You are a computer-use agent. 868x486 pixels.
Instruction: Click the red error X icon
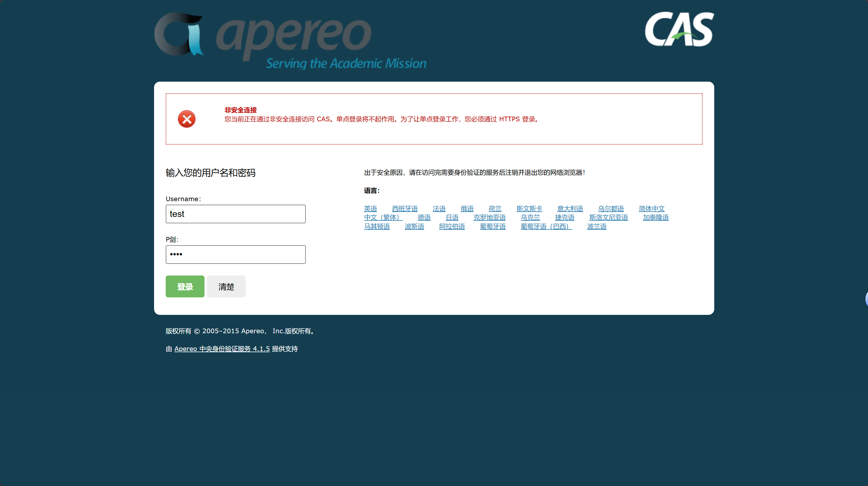(187, 119)
